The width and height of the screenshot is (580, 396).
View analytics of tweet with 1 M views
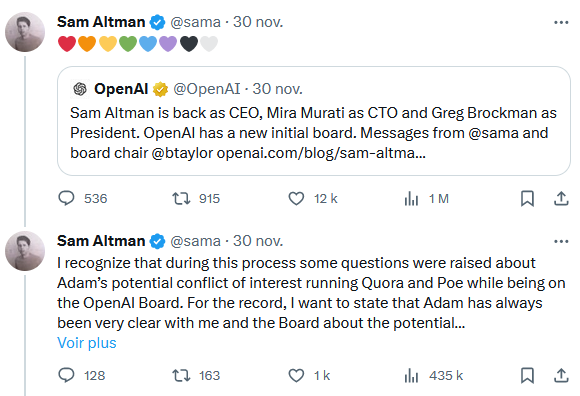click(411, 199)
